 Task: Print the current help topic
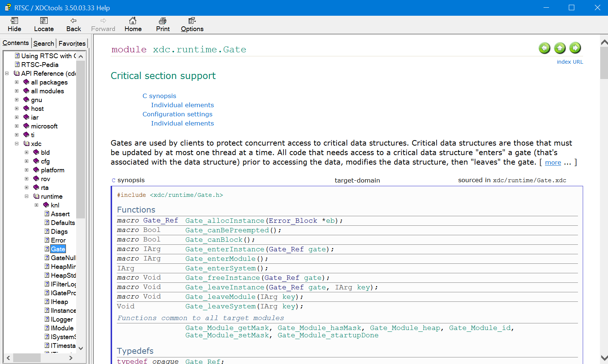point(163,25)
